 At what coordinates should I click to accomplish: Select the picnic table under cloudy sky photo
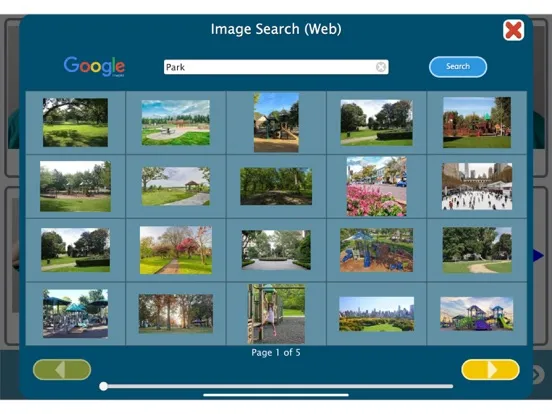[x=176, y=123]
